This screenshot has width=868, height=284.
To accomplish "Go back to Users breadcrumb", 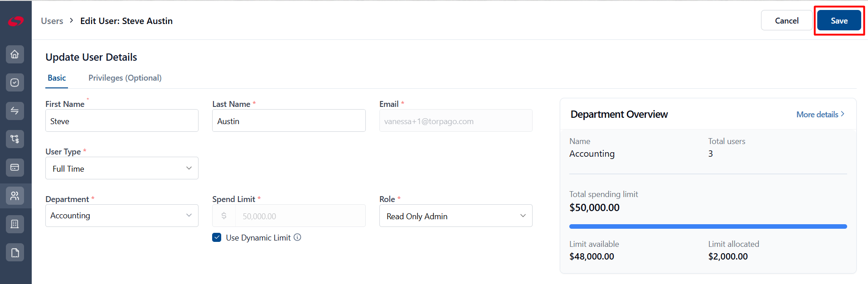I will (52, 21).
